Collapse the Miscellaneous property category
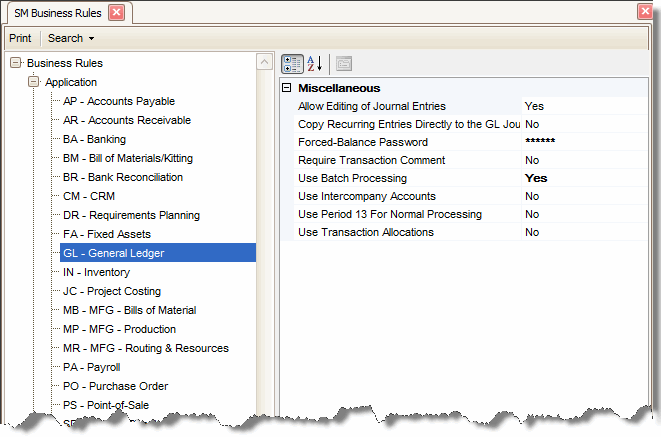This screenshot has height=437, width=661. tap(287, 88)
